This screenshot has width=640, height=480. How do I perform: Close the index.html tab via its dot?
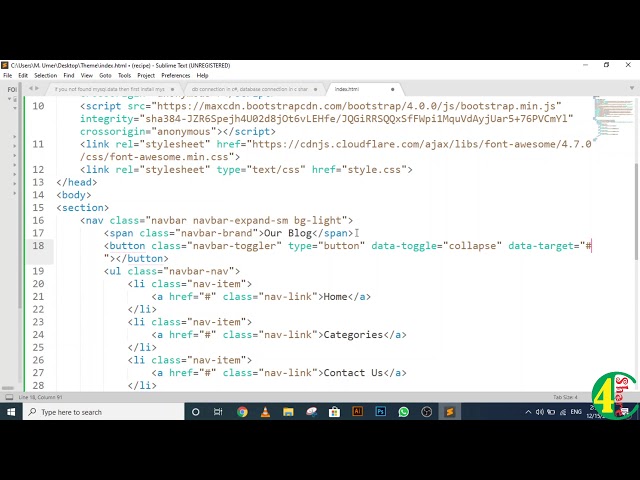[x=393, y=89]
